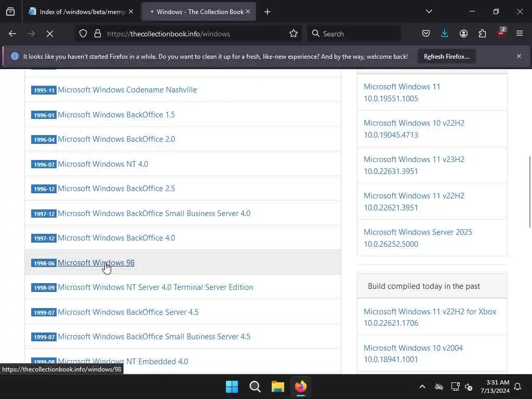Open uBlock Origin extension icon
This screenshot has width=532, height=399.
(x=501, y=33)
